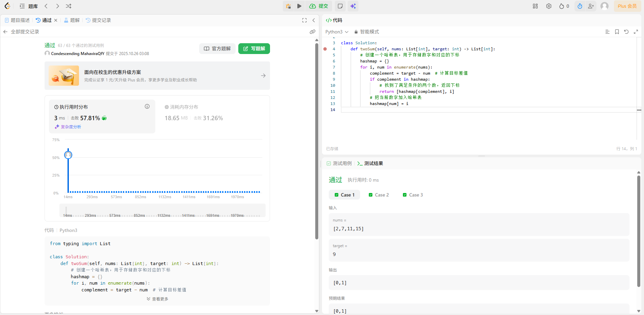Screen dimensions: 644x315
Task: Click the green 写题解 button
Action: pyautogui.click(x=254, y=49)
